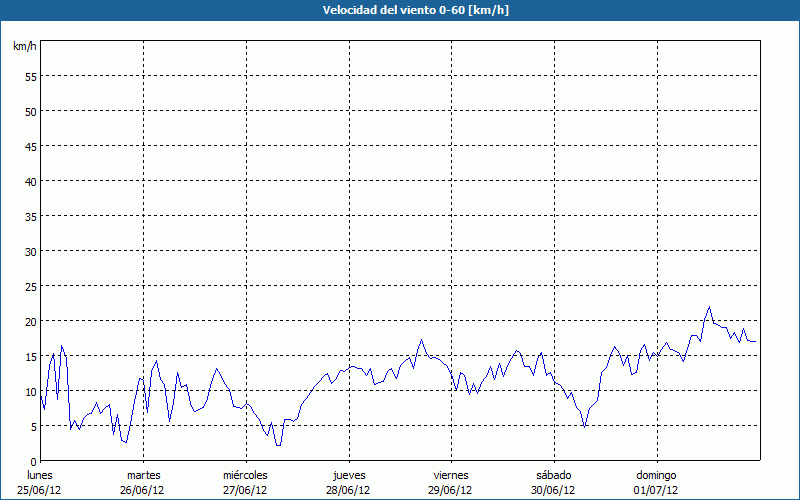800x500 pixels.
Task: Pick the 'jueves' day label
Action: click(348, 475)
